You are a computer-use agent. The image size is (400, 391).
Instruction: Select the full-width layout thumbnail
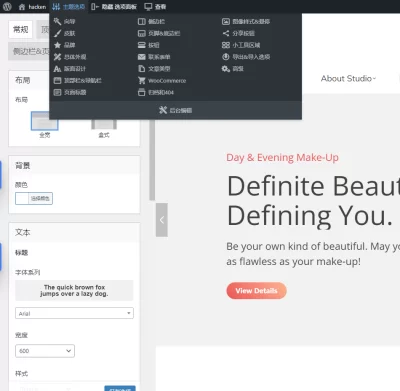(44, 121)
